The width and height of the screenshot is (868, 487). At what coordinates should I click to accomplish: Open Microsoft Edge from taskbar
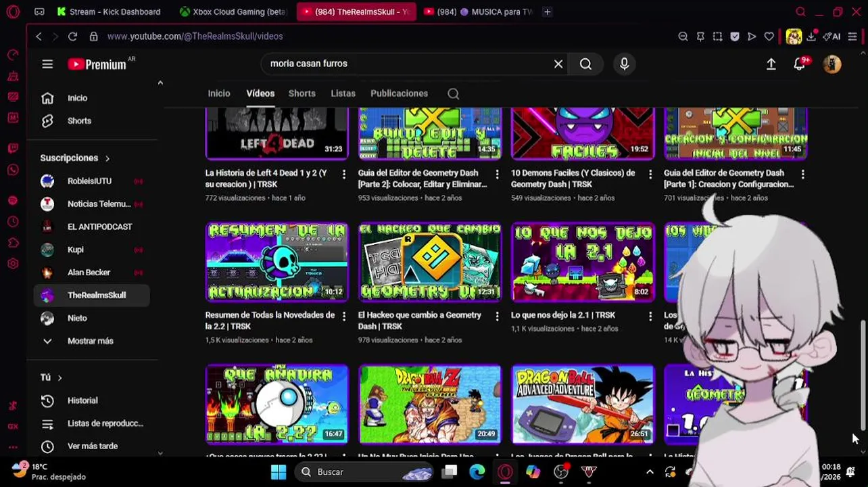coord(477,472)
